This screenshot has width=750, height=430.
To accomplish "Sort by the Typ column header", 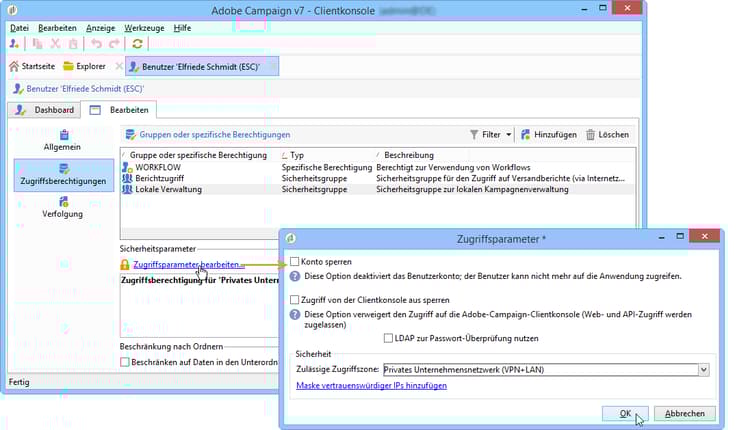I will [x=297, y=155].
